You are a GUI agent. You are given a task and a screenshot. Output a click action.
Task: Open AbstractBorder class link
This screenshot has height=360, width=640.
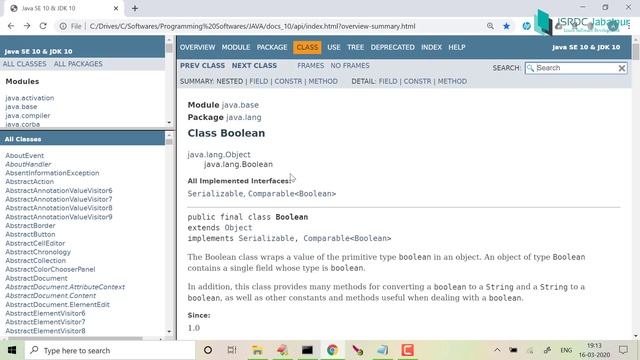click(x=30, y=226)
